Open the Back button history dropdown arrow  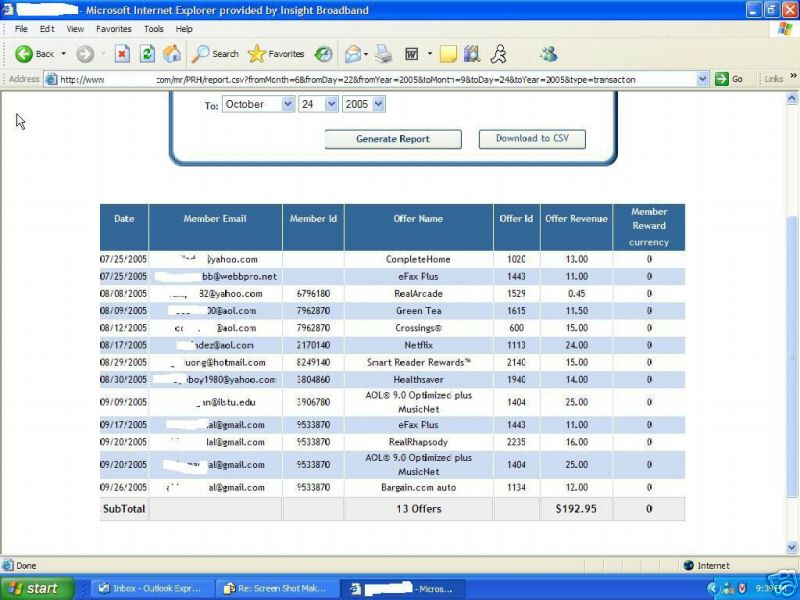coord(64,54)
